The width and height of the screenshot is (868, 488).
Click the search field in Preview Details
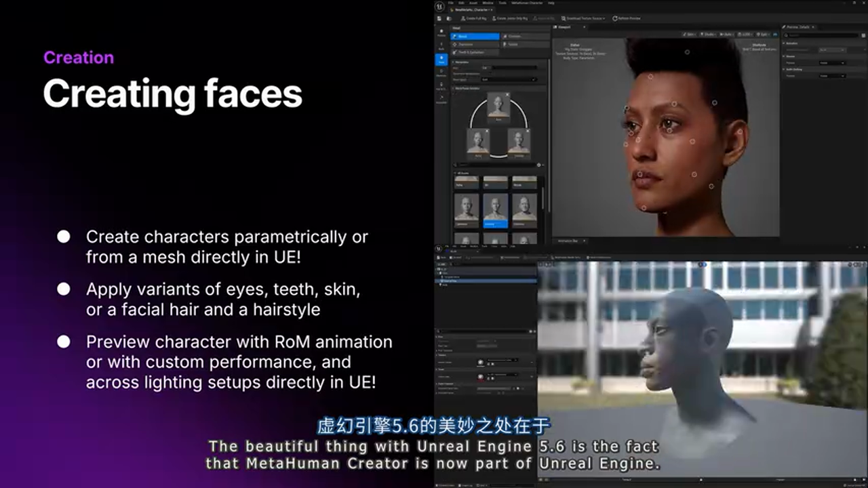(821, 35)
